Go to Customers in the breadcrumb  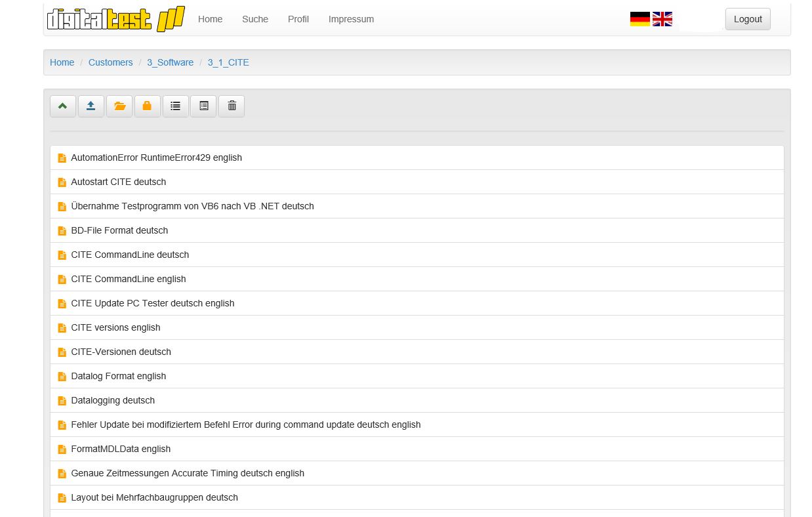point(111,62)
